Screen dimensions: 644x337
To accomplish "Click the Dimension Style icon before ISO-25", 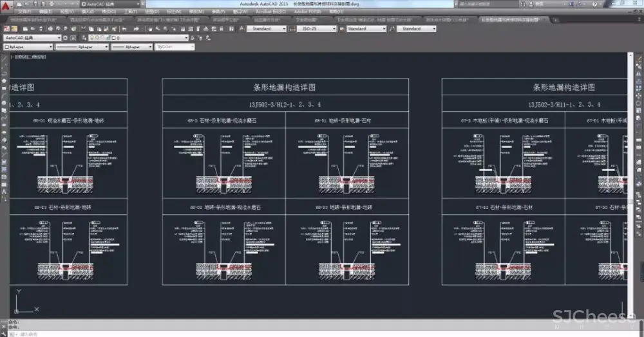I will pyautogui.click(x=292, y=29).
